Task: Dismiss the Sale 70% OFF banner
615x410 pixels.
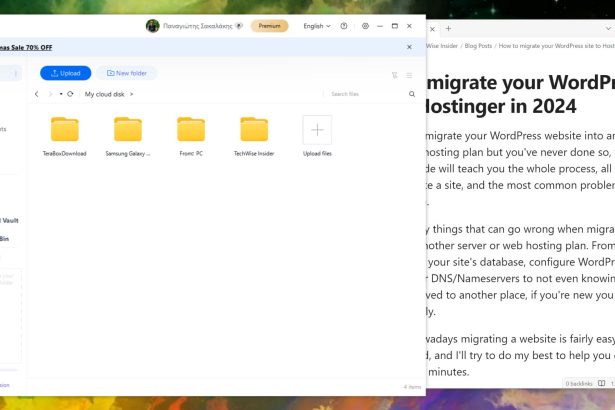Action: coord(409,47)
